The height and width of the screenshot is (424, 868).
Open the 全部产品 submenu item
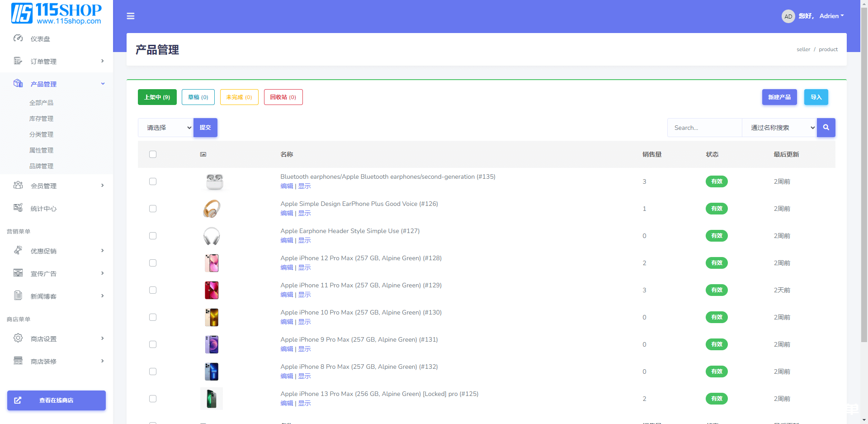(41, 103)
